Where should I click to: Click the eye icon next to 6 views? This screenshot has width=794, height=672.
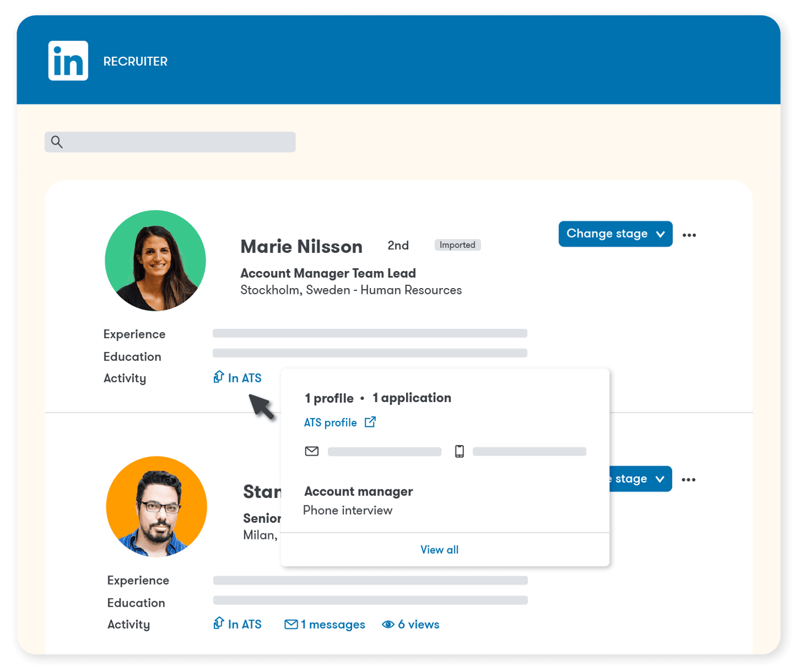coord(388,624)
